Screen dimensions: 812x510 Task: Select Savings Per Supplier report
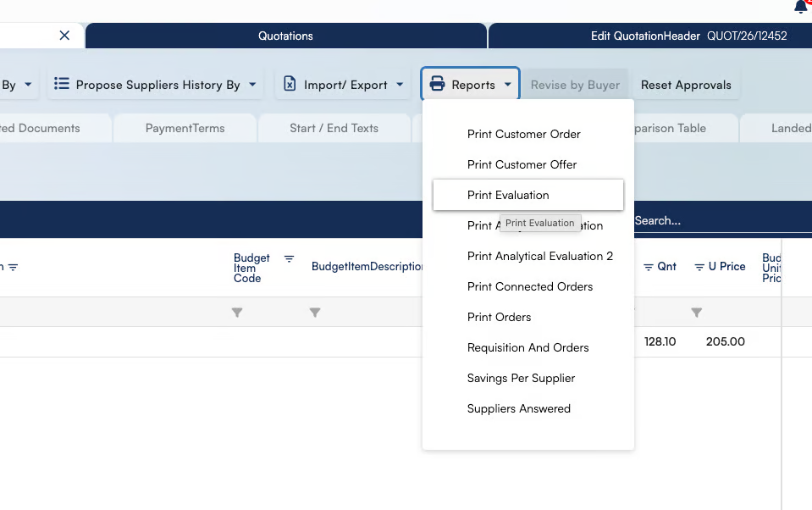(521, 378)
